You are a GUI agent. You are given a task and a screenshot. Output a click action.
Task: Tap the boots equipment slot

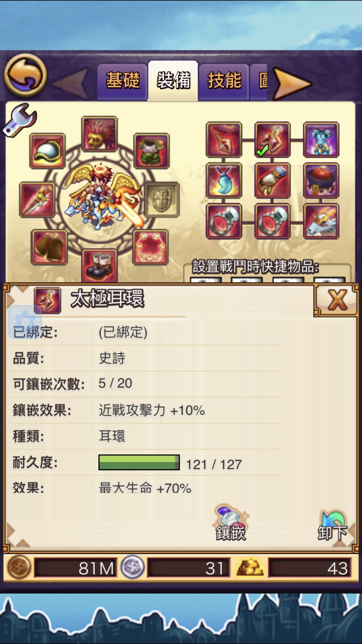point(100,266)
